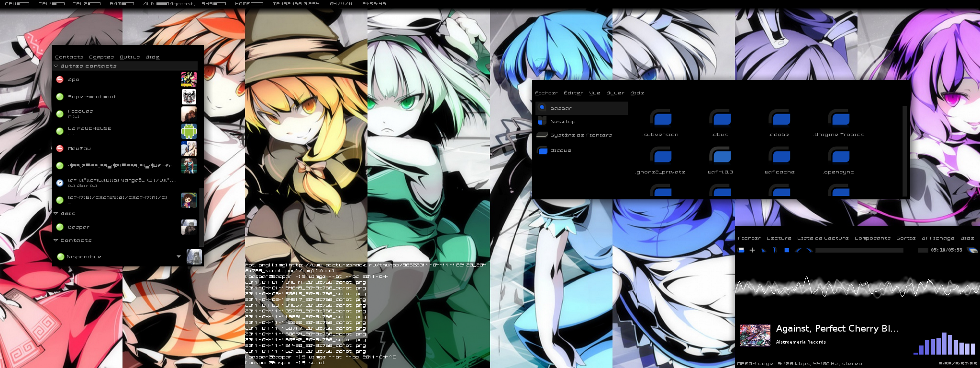Select disque in file manager sidebar
Image resolution: width=980 pixels, height=368 pixels.
[582, 150]
